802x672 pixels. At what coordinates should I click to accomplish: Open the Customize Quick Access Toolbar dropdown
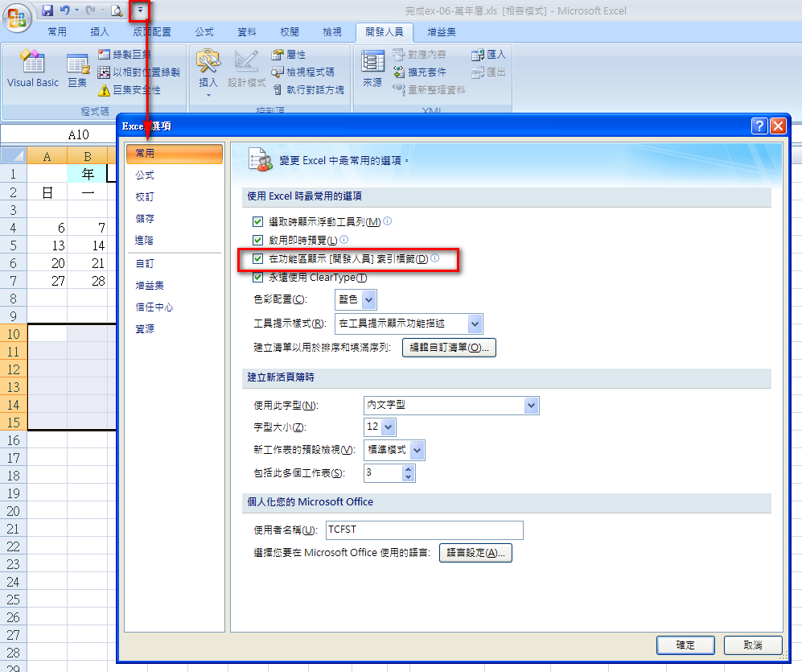pyautogui.click(x=140, y=10)
